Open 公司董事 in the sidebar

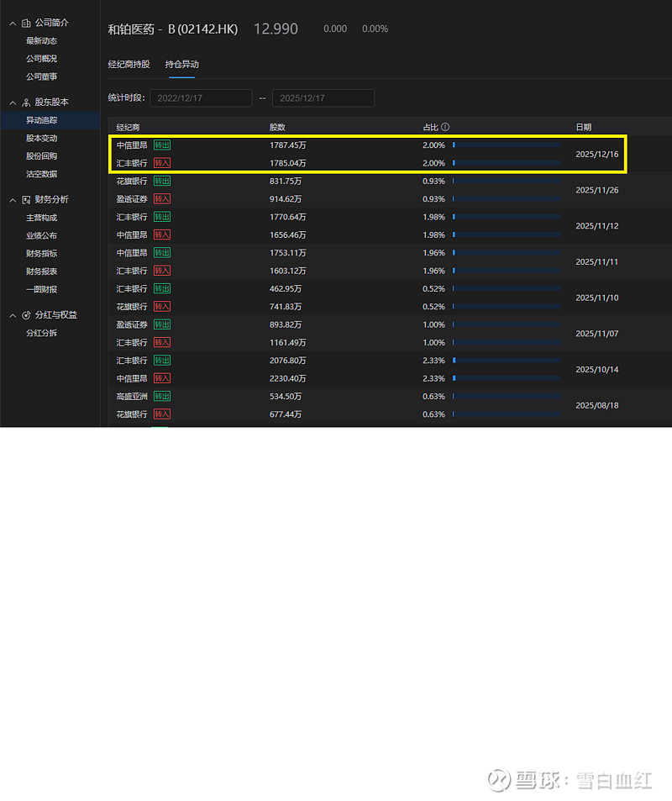tap(41, 76)
